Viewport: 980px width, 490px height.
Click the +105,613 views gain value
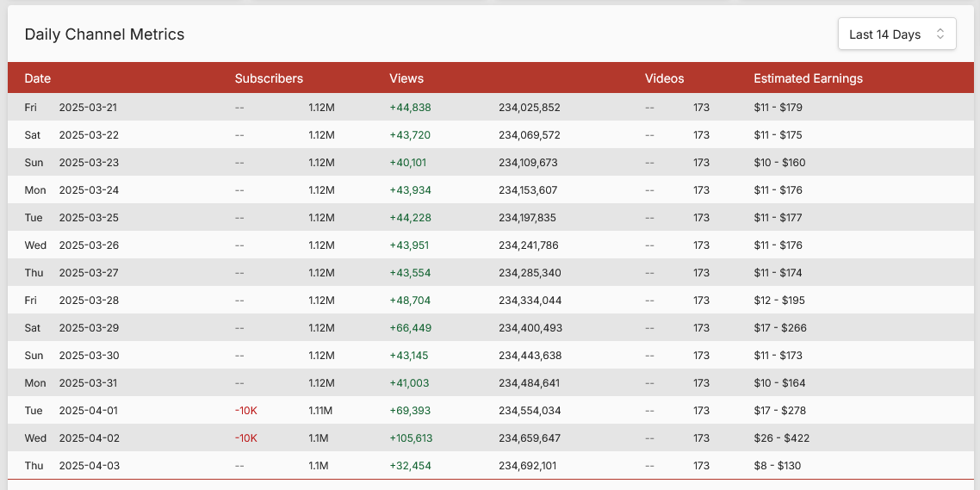(411, 438)
